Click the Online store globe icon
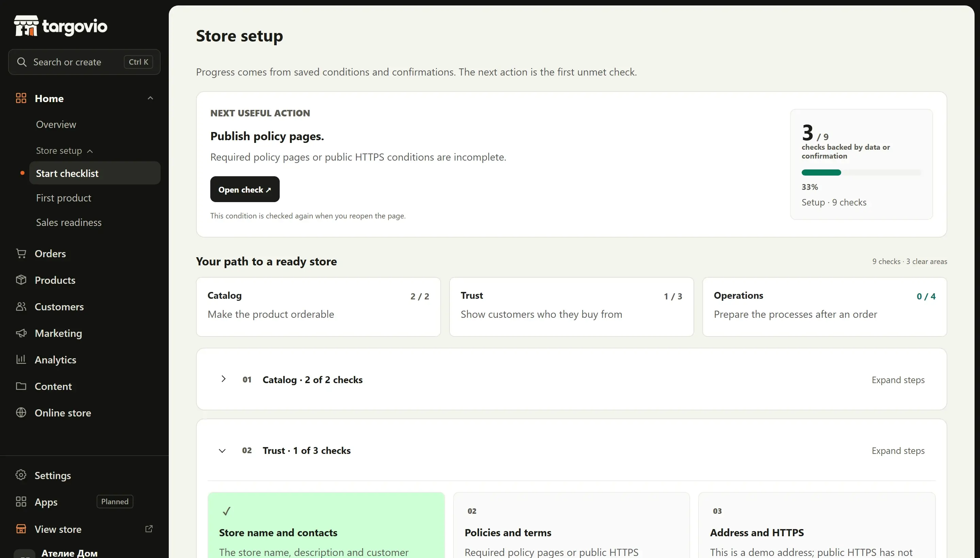 (21, 412)
